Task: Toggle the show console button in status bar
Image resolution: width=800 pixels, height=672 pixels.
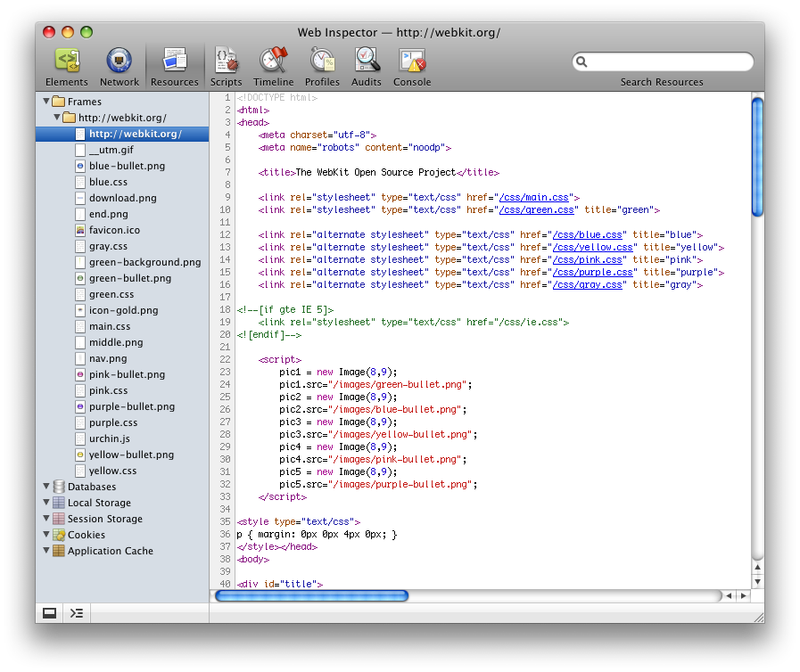Action: tap(77, 613)
